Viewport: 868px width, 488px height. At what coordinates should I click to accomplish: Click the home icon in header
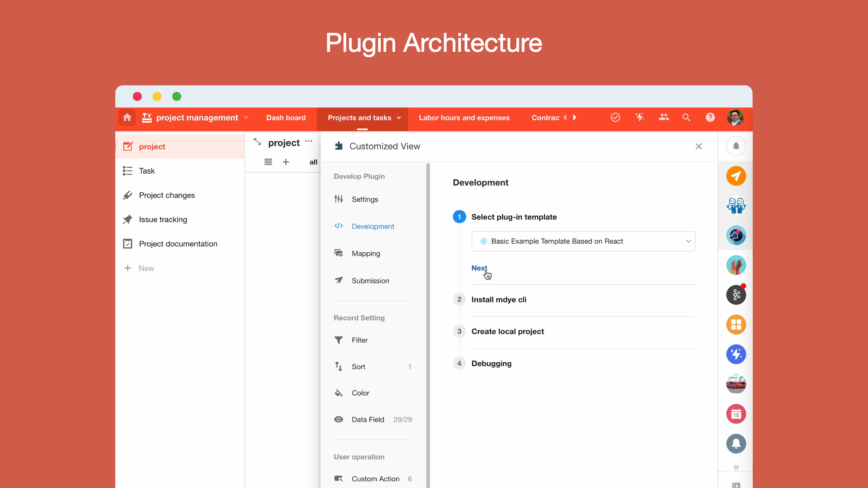click(x=127, y=117)
